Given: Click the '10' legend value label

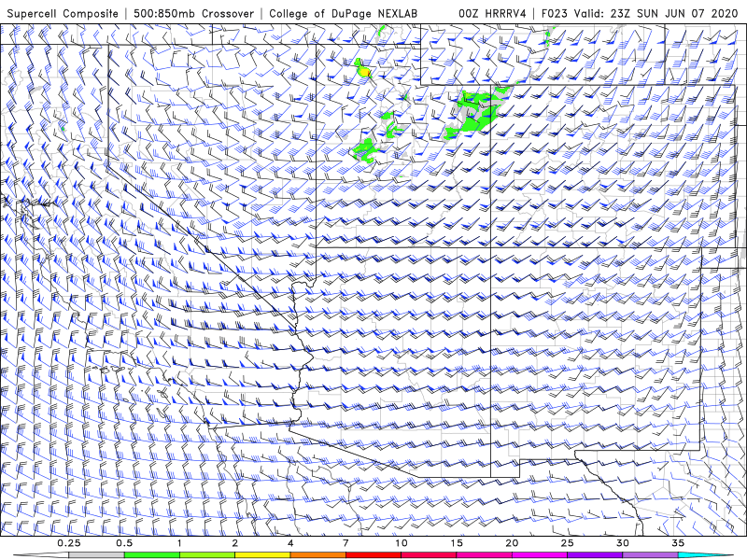Looking at the screenshot, I should 402,543.
